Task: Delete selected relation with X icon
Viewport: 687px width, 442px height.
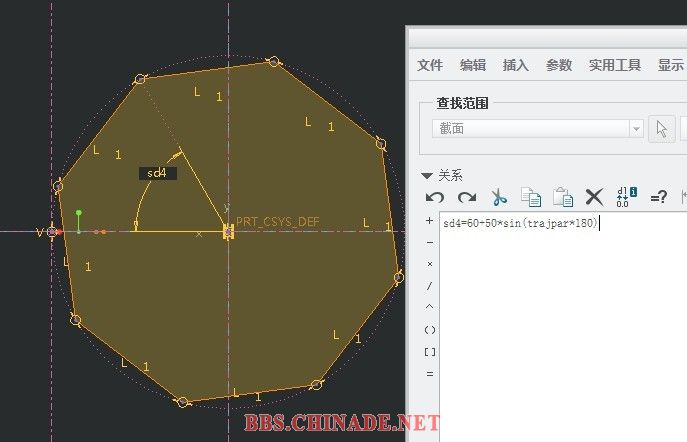Action: point(595,197)
